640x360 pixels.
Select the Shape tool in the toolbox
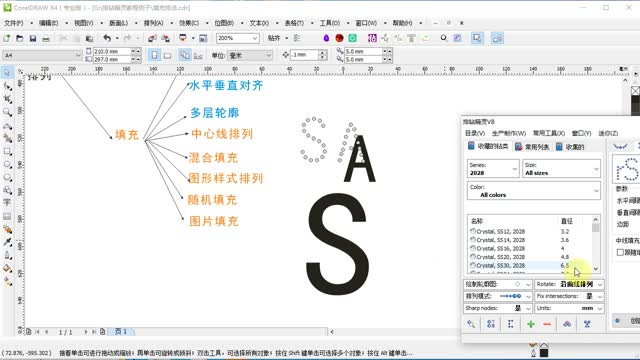(7, 86)
